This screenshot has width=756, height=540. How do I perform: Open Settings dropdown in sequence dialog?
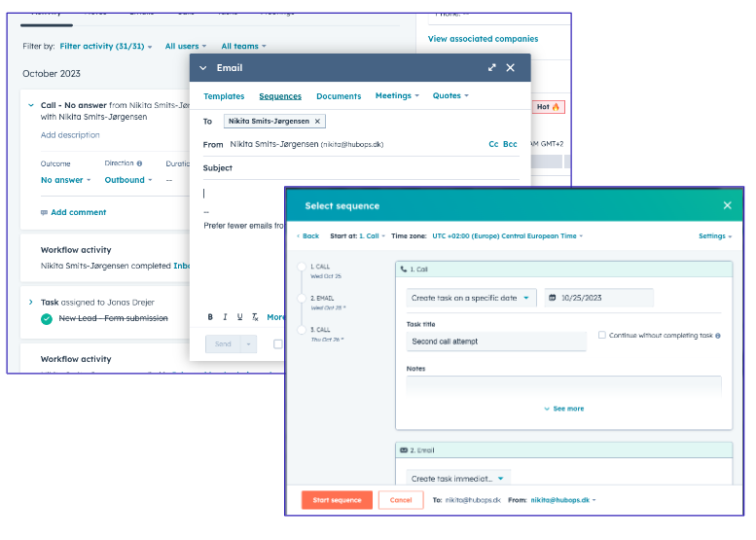click(x=715, y=236)
